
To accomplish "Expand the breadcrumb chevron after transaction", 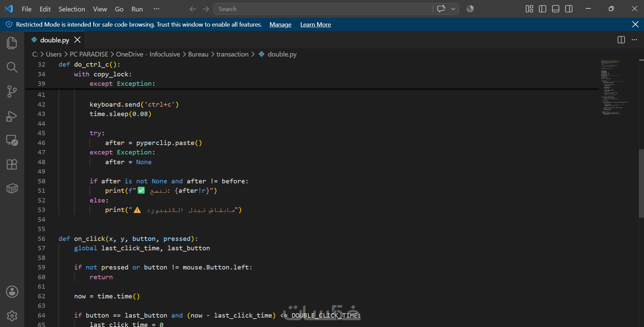I will 253,54.
